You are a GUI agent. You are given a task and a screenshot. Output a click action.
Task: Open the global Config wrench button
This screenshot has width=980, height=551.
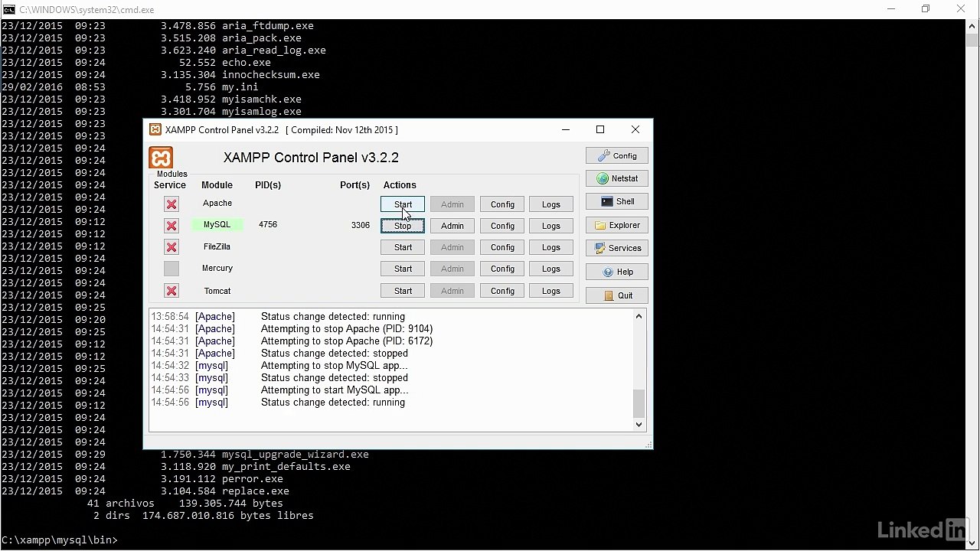point(617,155)
